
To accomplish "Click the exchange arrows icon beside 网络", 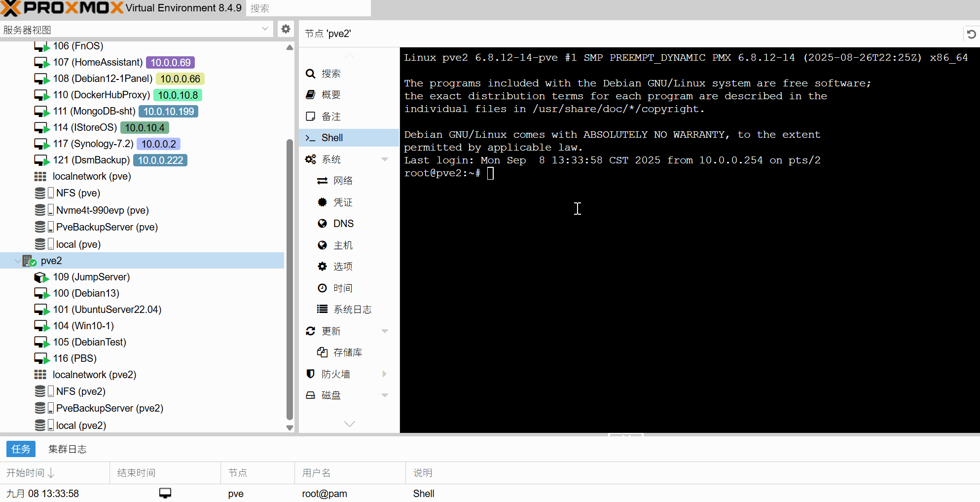I will pyautogui.click(x=322, y=181).
